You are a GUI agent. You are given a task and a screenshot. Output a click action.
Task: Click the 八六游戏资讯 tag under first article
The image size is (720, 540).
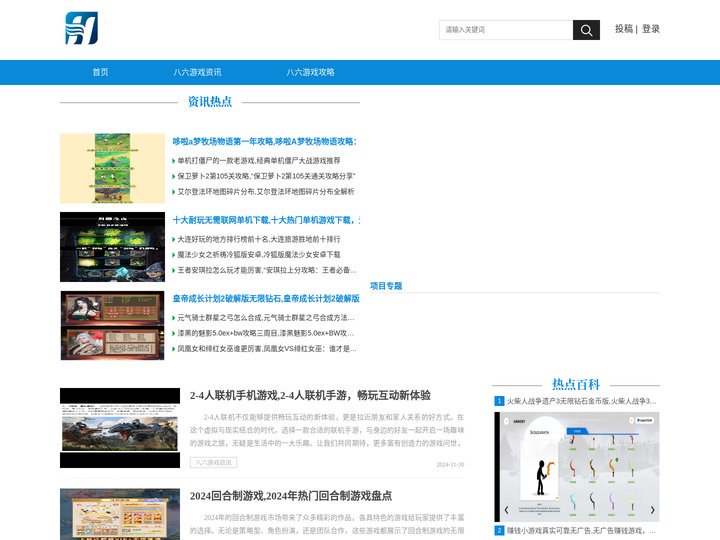pos(214,462)
